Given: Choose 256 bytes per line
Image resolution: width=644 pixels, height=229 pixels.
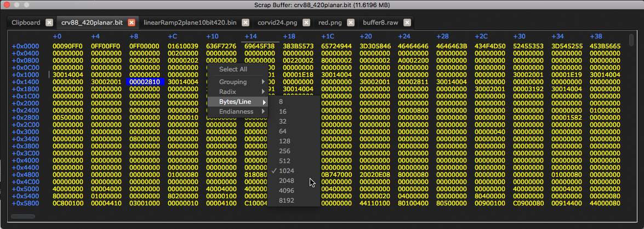Looking at the screenshot, I should coord(286,151).
